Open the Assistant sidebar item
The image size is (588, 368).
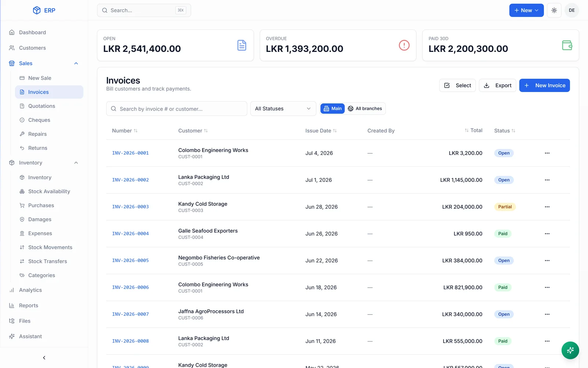point(44,336)
